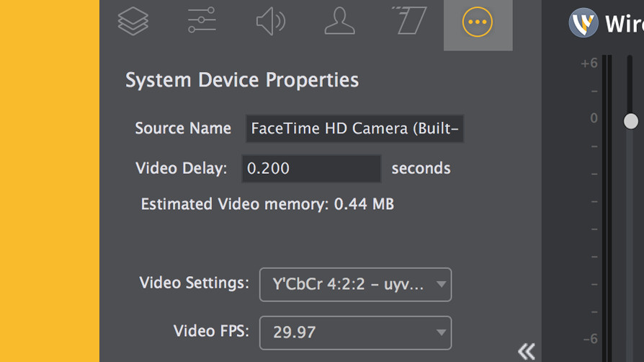The width and height of the screenshot is (644, 362).
Task: Select the speaker audio properties icon
Action: tap(271, 22)
